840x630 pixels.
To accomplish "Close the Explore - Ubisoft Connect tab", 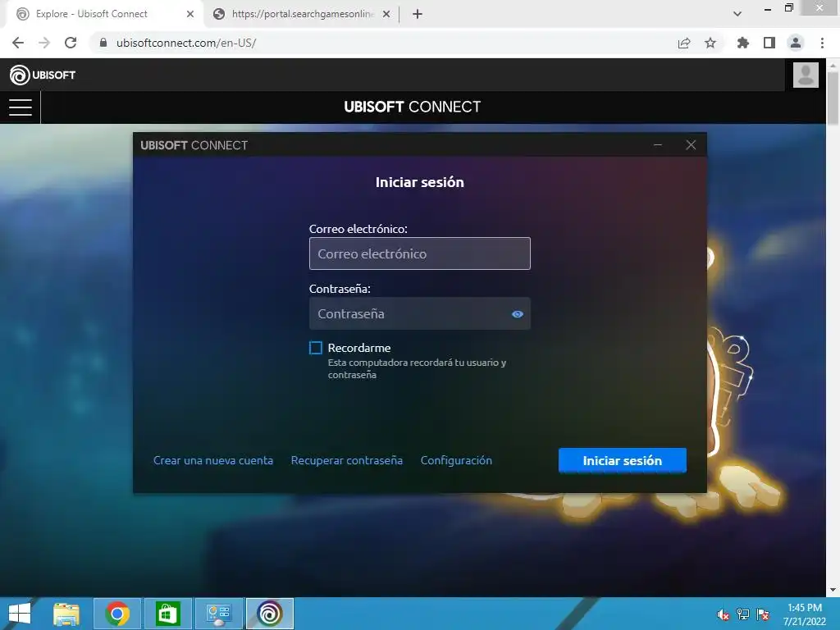I will coord(190,14).
